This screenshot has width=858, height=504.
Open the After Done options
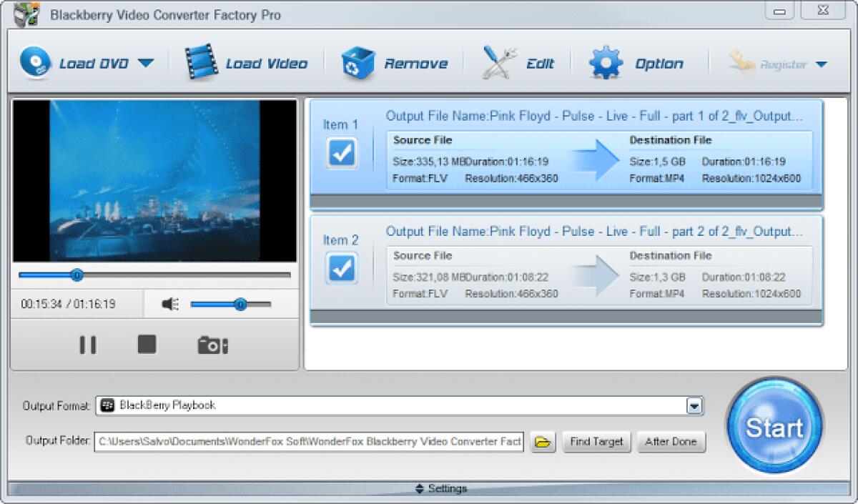[x=671, y=442]
